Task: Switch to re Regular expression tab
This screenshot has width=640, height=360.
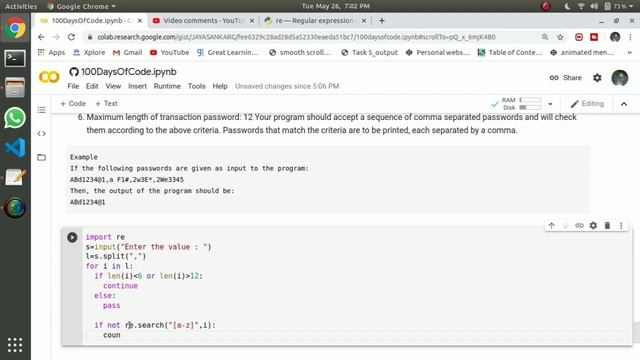Action: click(314, 20)
